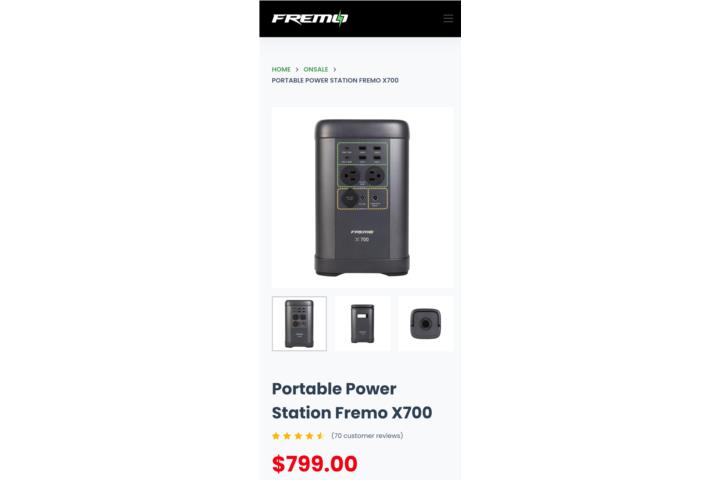Select the back-view thumbnail with the display
This screenshot has width=720, height=480.
tap(362, 324)
